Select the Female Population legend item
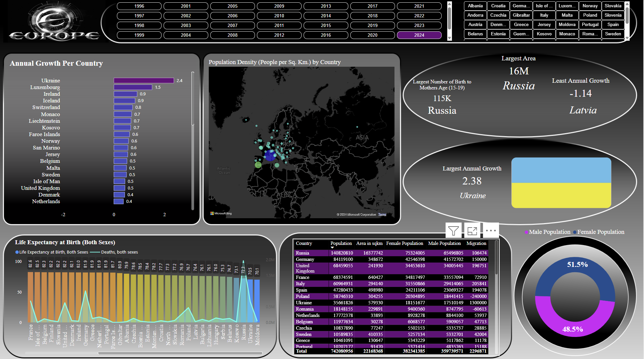This screenshot has width=644, height=359. click(600, 232)
